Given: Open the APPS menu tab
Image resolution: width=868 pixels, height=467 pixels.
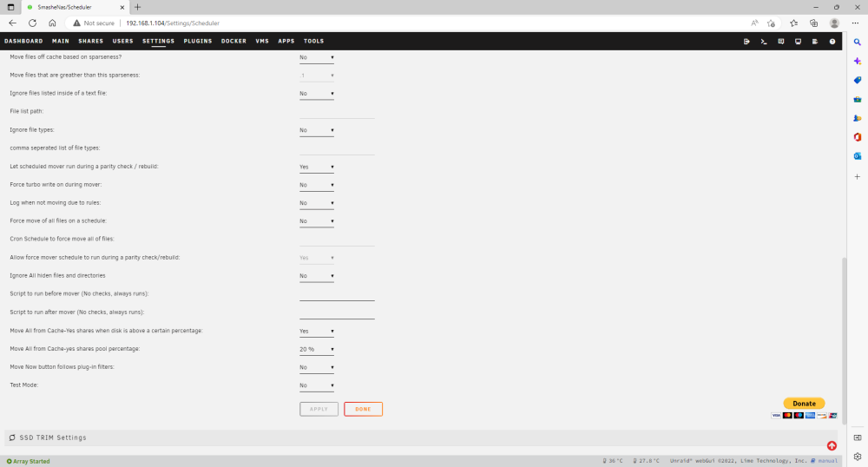Looking at the screenshot, I should pos(286,41).
